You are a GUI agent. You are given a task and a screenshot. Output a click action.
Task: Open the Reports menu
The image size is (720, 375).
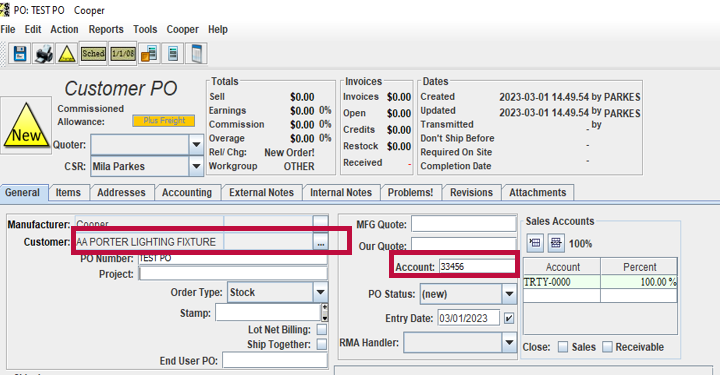[x=106, y=29]
